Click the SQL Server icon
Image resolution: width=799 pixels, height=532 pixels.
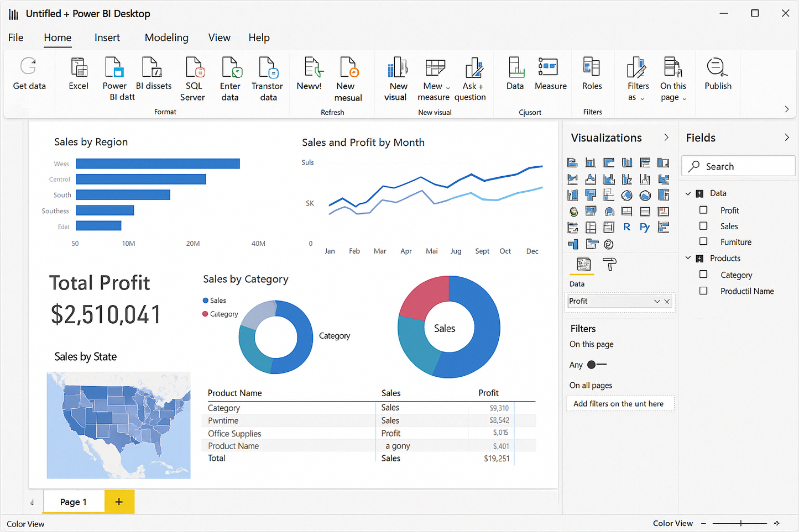coord(194,67)
